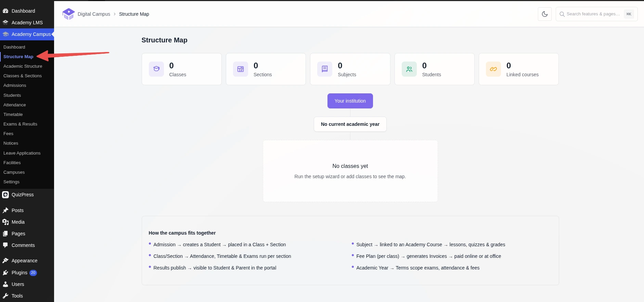644x302 pixels.
Task: Click the Linked courses chain icon
Action: [x=493, y=69]
